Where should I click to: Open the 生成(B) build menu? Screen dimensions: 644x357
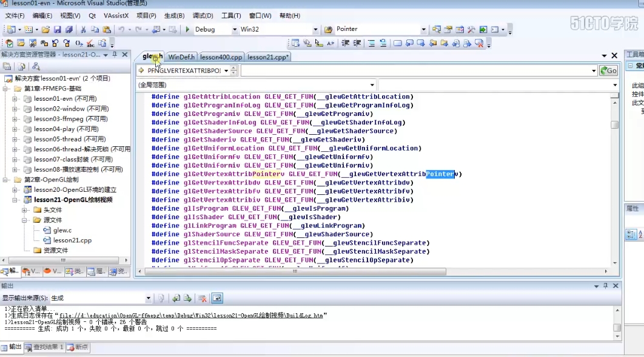click(x=175, y=16)
